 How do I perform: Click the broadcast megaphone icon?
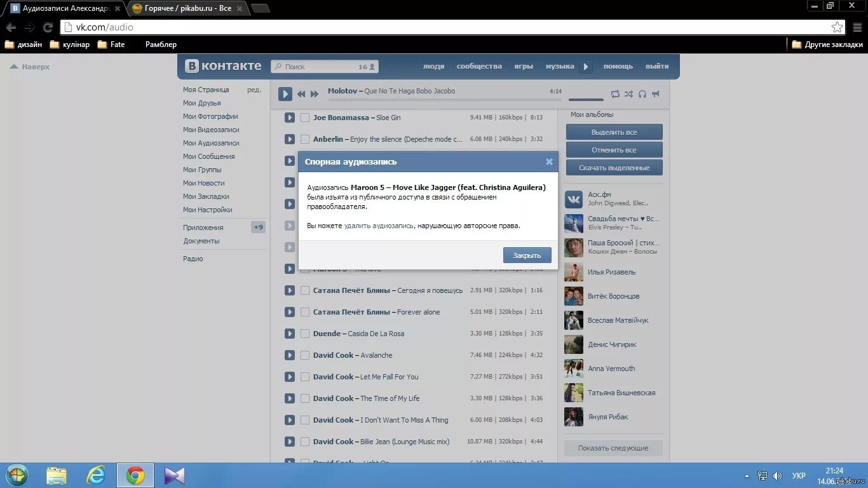pos(656,94)
